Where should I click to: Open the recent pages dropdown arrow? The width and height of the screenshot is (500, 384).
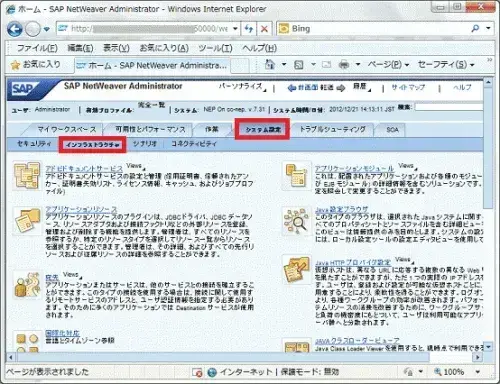[x=47, y=29]
